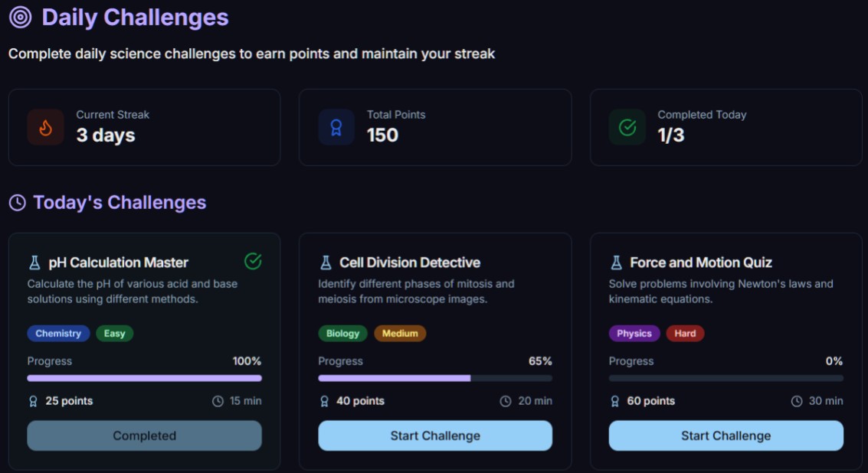The height and width of the screenshot is (473, 868).
Task: Select the Biology tag
Action: coord(342,333)
